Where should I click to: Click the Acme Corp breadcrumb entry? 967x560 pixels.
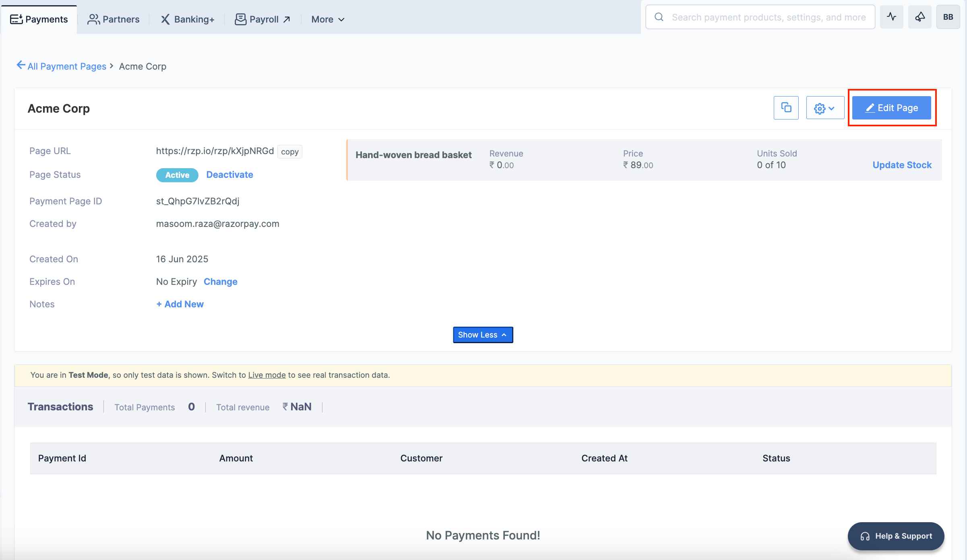[143, 66]
